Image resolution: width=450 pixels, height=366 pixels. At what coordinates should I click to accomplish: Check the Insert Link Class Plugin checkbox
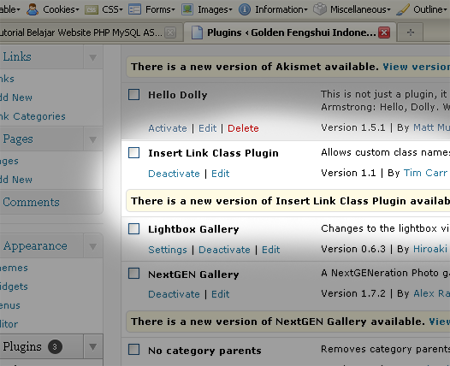click(134, 153)
